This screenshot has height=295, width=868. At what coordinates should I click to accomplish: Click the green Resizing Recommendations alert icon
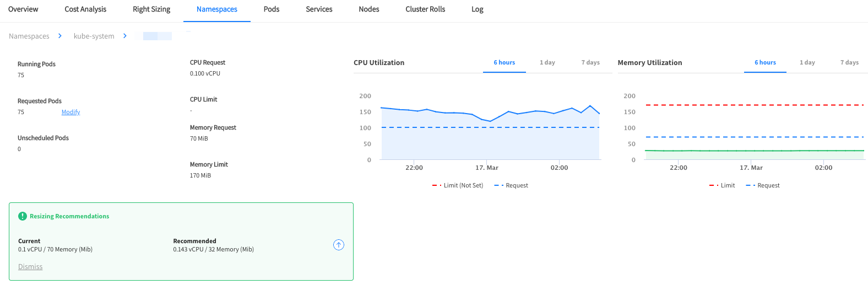coord(23,216)
